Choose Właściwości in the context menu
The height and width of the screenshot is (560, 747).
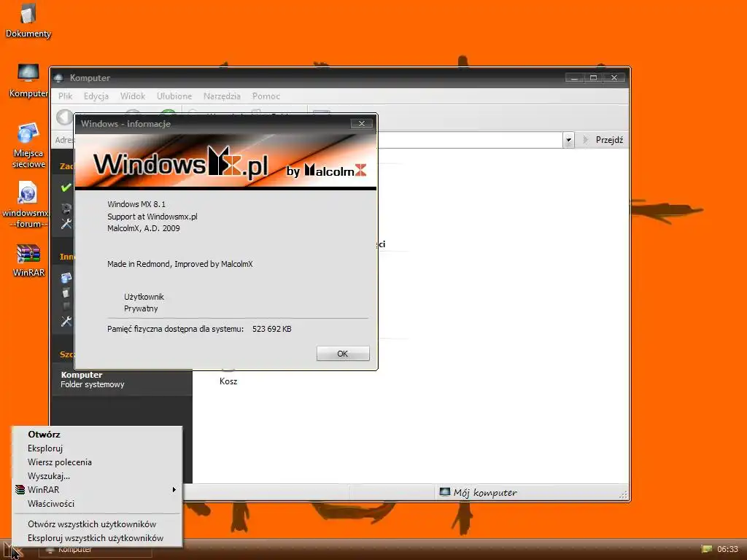(x=97, y=503)
